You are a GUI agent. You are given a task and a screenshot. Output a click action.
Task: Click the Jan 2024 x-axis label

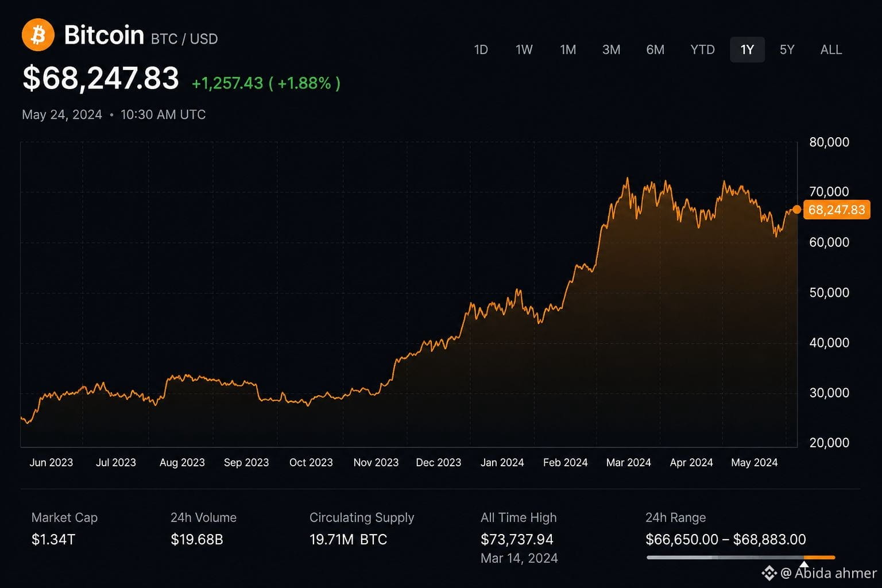coord(502,463)
